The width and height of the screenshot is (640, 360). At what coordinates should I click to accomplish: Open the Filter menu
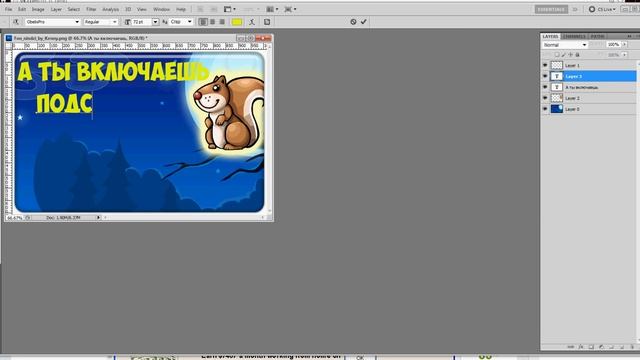[x=91, y=9]
